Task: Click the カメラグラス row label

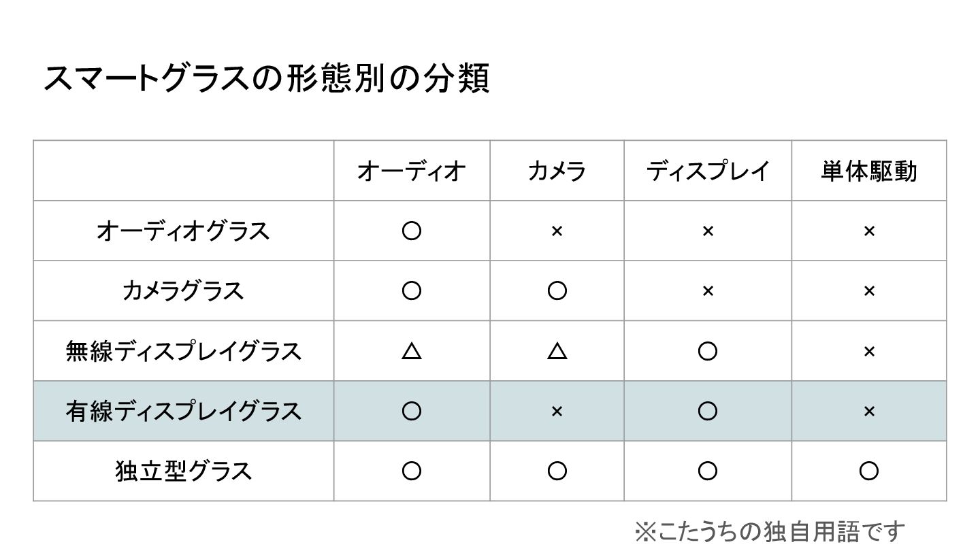Action: tap(183, 291)
